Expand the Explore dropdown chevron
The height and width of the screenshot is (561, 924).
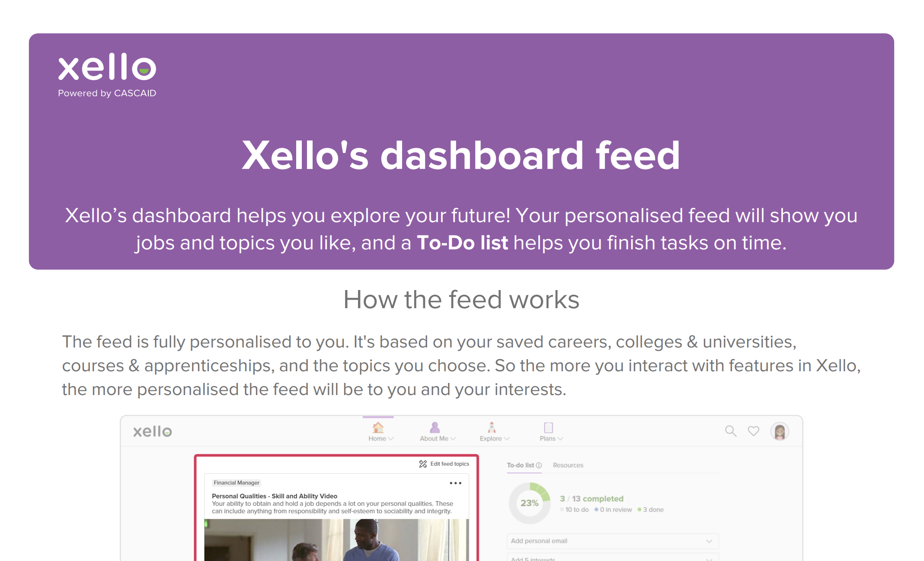507,439
